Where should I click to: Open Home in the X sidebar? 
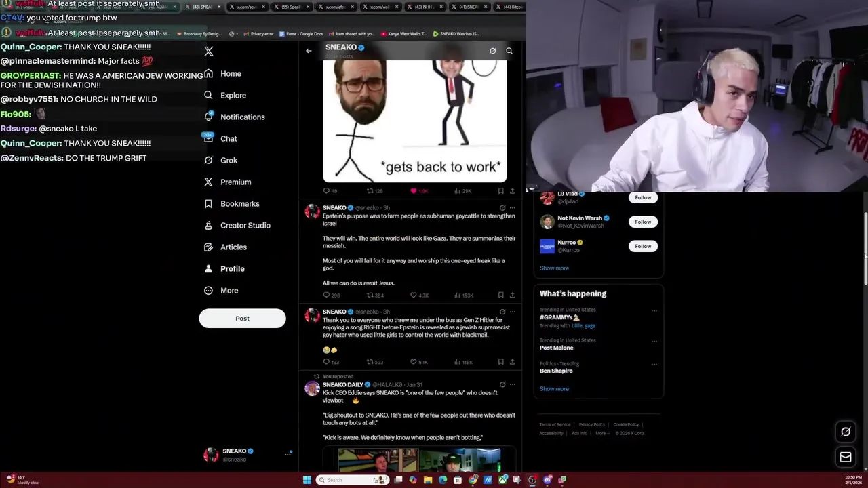[x=223, y=73]
